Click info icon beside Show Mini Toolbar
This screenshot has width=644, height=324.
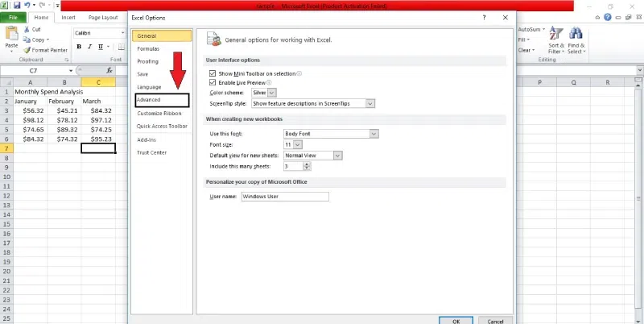[299, 73]
